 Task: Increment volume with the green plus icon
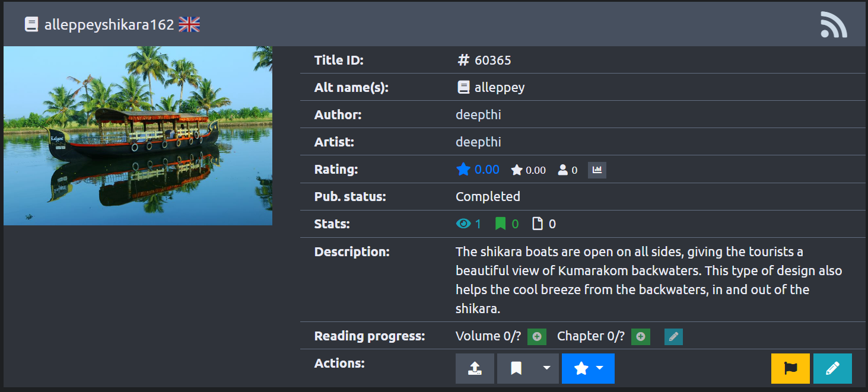pyautogui.click(x=537, y=337)
